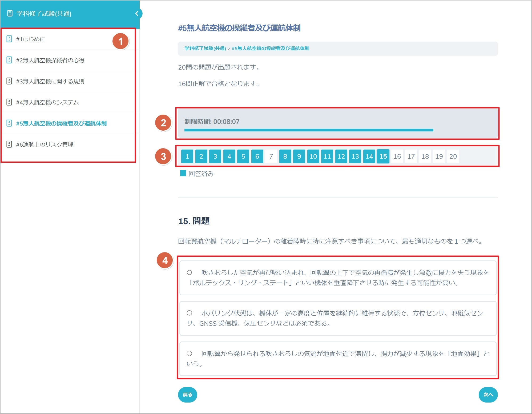
Task: Go to question number 16
Action: (x=397, y=156)
